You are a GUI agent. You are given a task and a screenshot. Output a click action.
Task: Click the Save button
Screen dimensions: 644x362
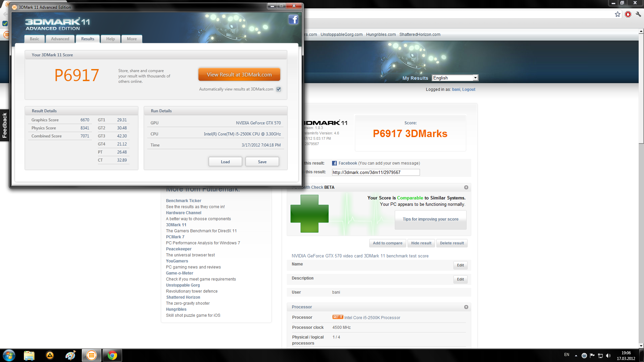[262, 162]
